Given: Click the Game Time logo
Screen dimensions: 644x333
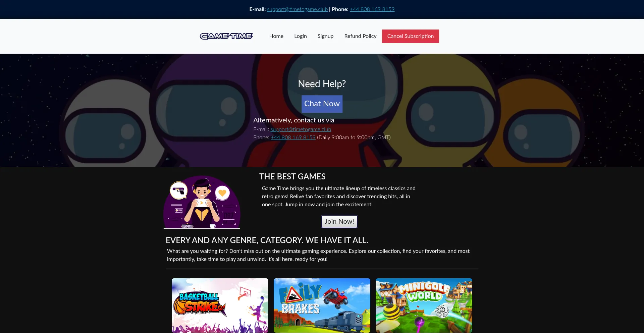Looking at the screenshot, I should [x=226, y=36].
